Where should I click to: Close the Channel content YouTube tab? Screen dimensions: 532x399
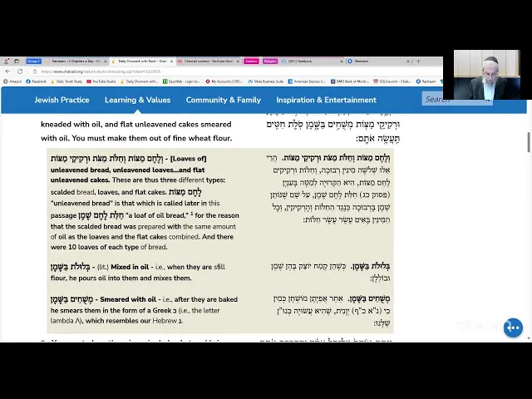pos(238,62)
